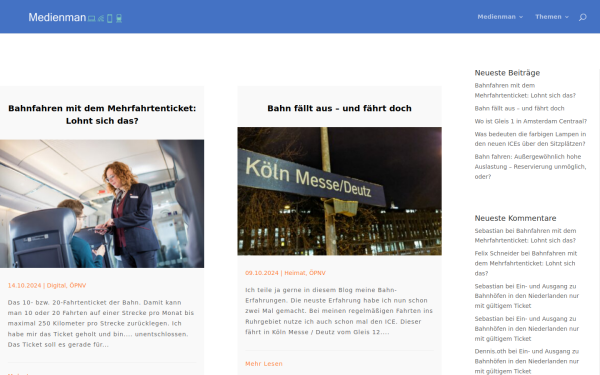Select the Digital category under the 14.10.2024 post
The image size is (600, 375).
point(57,285)
